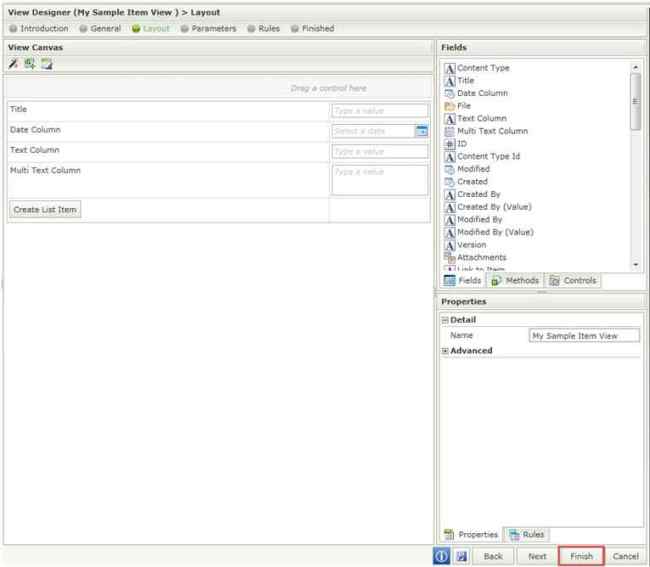The width and height of the screenshot is (650, 567).
Task: Click the Date Column field icon
Action: tap(450, 93)
